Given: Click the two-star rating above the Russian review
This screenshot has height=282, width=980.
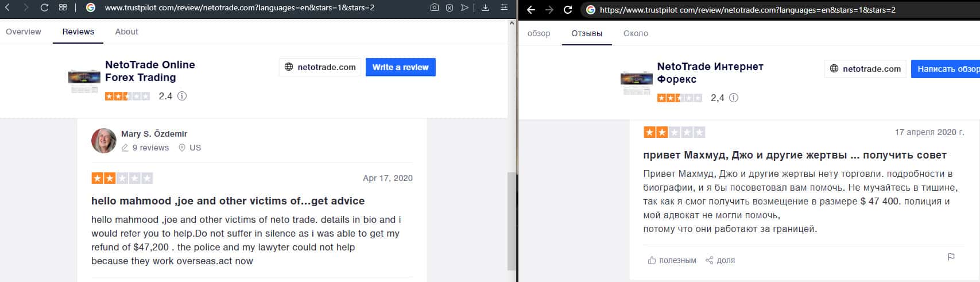Looking at the screenshot, I should [x=675, y=132].
